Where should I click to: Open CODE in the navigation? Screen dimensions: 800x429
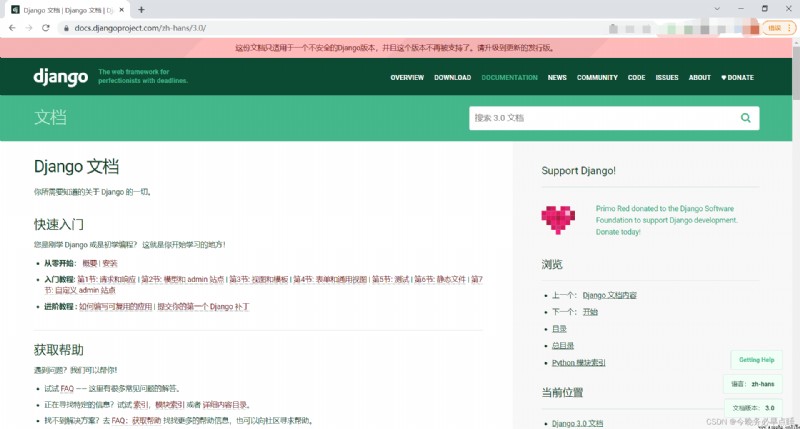click(636, 78)
